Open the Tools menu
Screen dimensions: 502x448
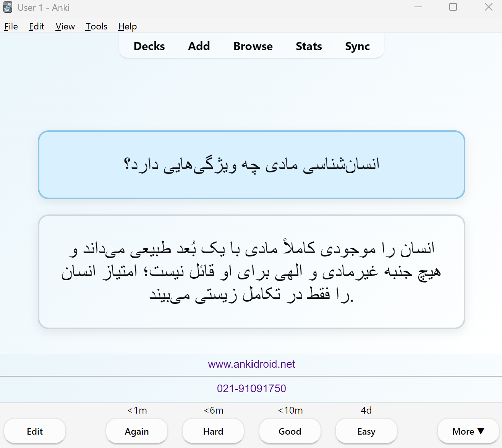pyautogui.click(x=96, y=26)
